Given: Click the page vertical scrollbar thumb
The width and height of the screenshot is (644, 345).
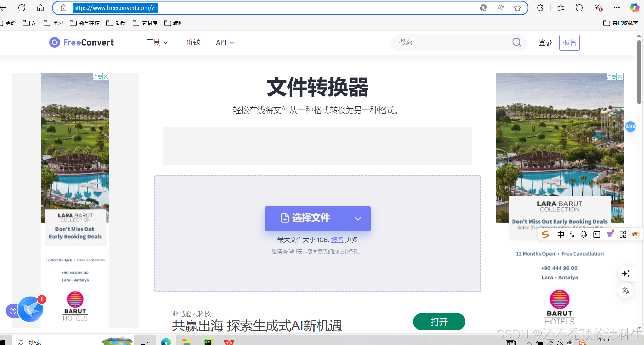Looking at the screenshot, I should 639,72.
